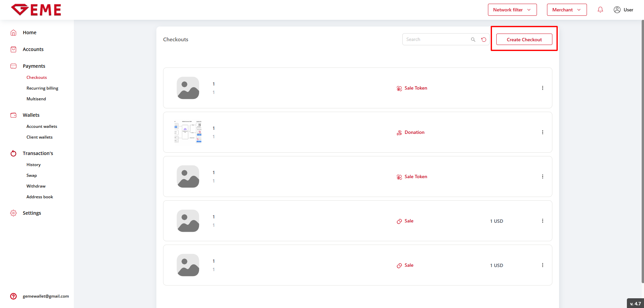Click the refresh icon beside search
The width and height of the screenshot is (644, 308).
pyautogui.click(x=484, y=40)
